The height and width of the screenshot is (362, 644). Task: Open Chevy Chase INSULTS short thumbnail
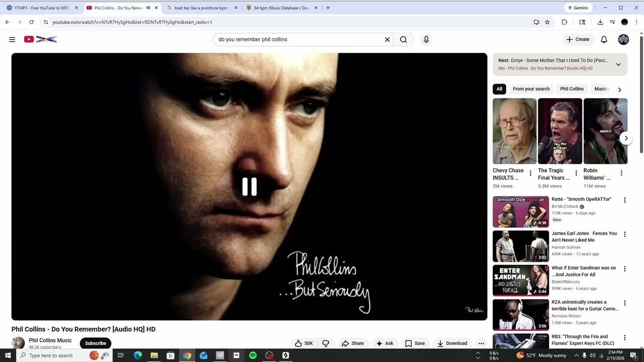514,131
